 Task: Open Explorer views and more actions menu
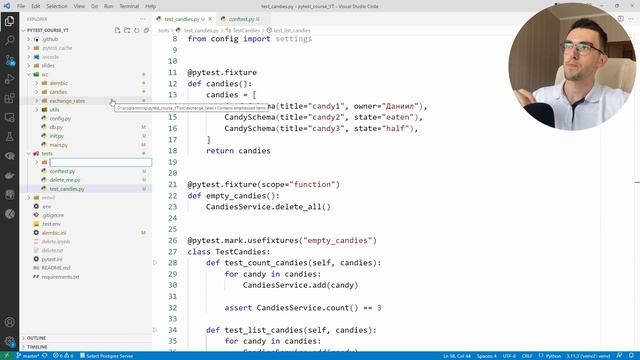(142, 19)
